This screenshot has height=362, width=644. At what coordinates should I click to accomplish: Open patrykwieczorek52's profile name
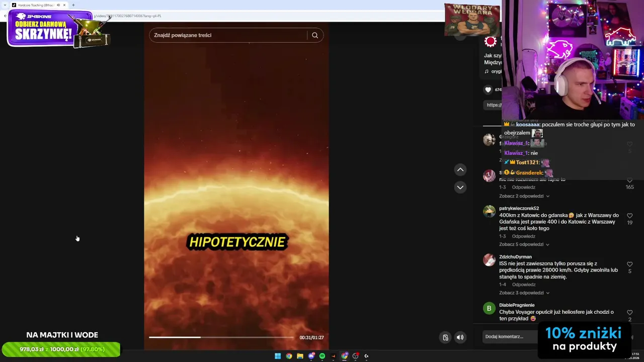519,208
